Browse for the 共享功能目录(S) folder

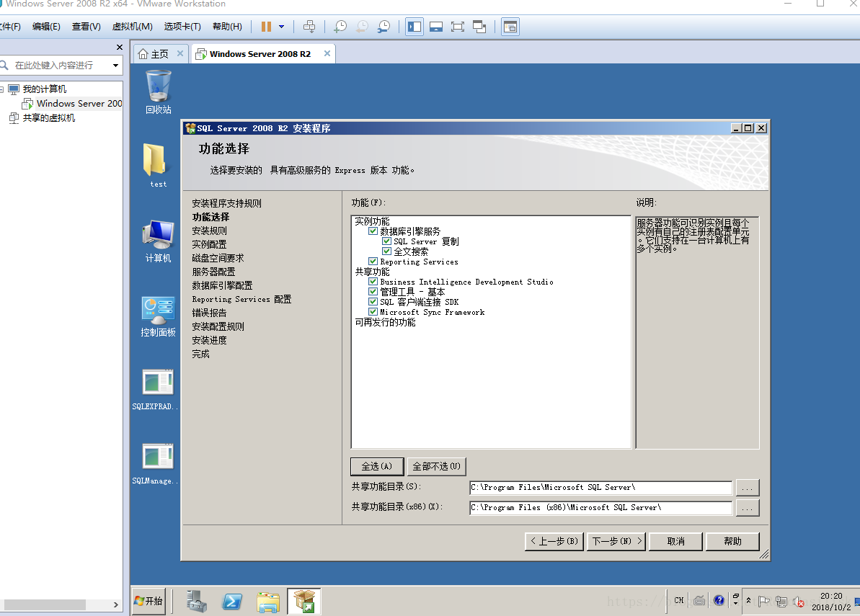tap(747, 487)
